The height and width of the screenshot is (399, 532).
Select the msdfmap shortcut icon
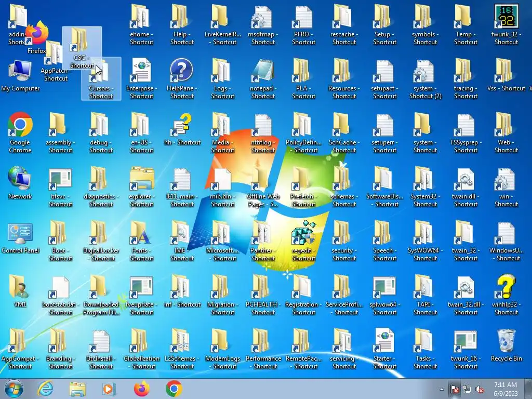pos(263,25)
